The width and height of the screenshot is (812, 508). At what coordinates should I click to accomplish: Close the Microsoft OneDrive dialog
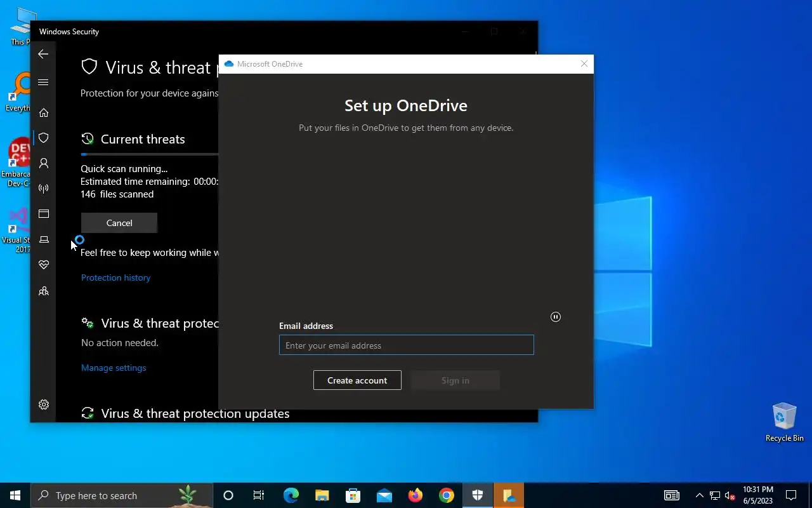point(584,63)
